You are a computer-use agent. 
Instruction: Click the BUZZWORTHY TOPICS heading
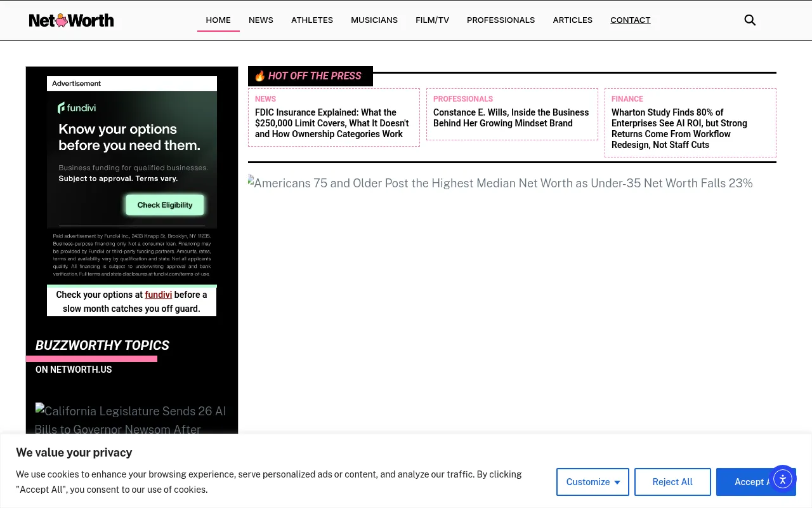[102, 345]
